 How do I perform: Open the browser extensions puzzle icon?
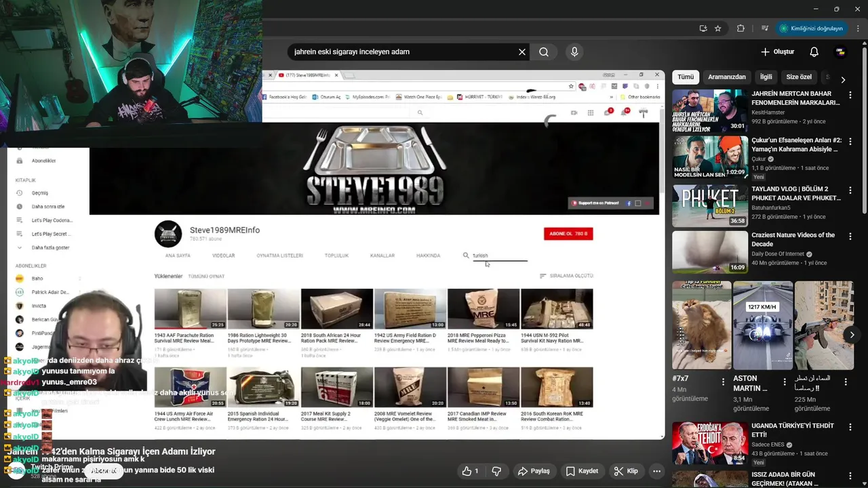tap(741, 28)
